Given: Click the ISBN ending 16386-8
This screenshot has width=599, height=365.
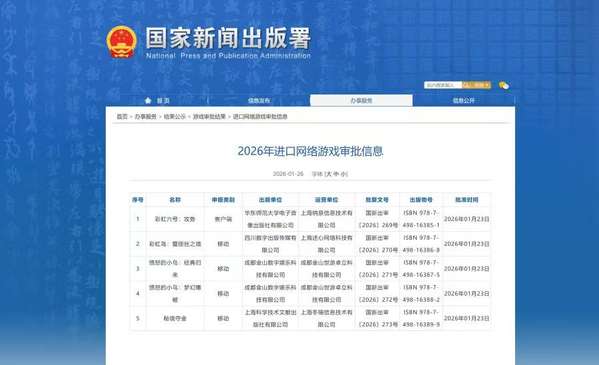Looking at the screenshot, I should pyautogui.click(x=421, y=244).
